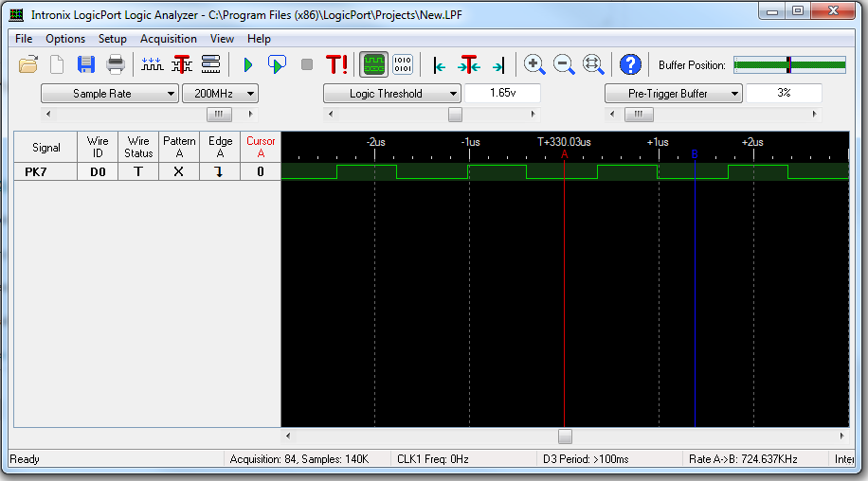Open the Options menu
Screen dimensions: 868x481
tap(65, 39)
